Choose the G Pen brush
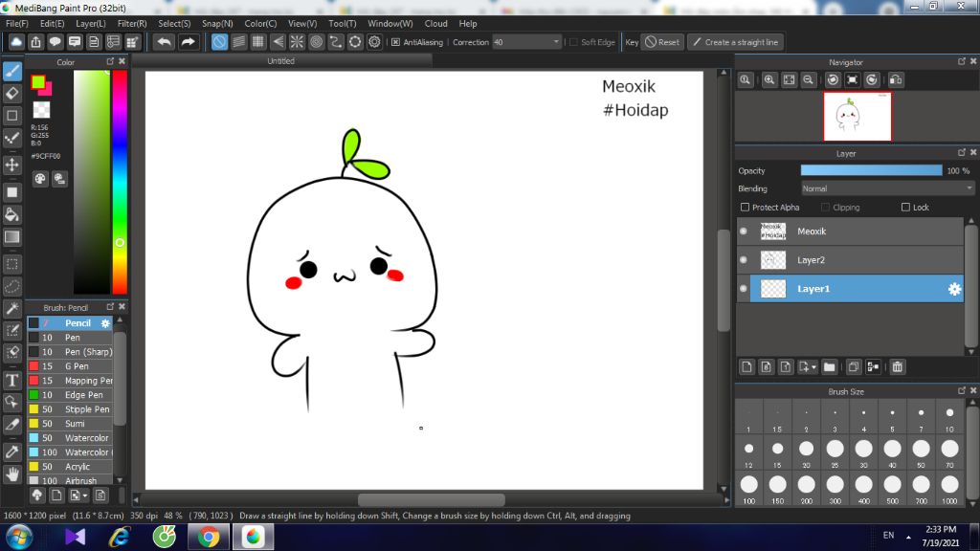The width and height of the screenshot is (980, 551). [x=70, y=366]
